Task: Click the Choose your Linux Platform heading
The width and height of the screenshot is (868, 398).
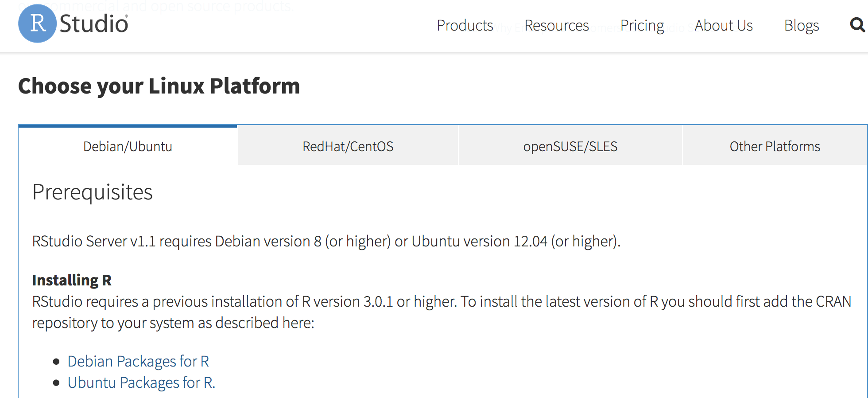Action: (x=159, y=86)
